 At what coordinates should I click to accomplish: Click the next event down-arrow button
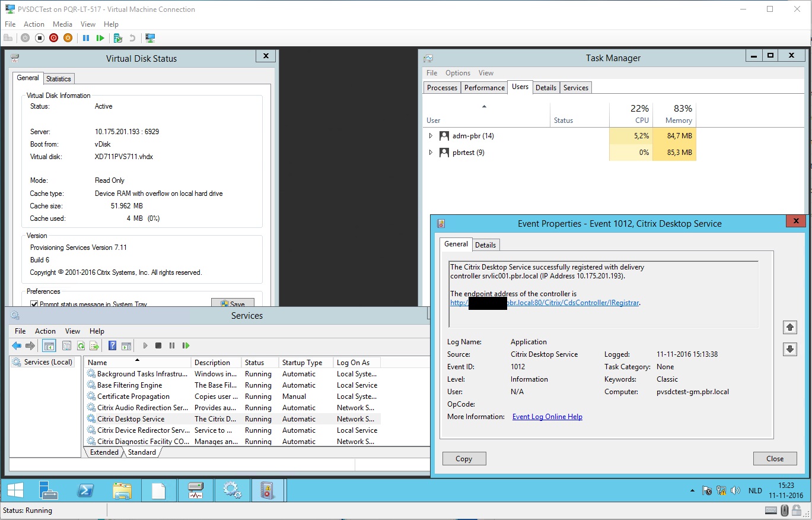(789, 350)
